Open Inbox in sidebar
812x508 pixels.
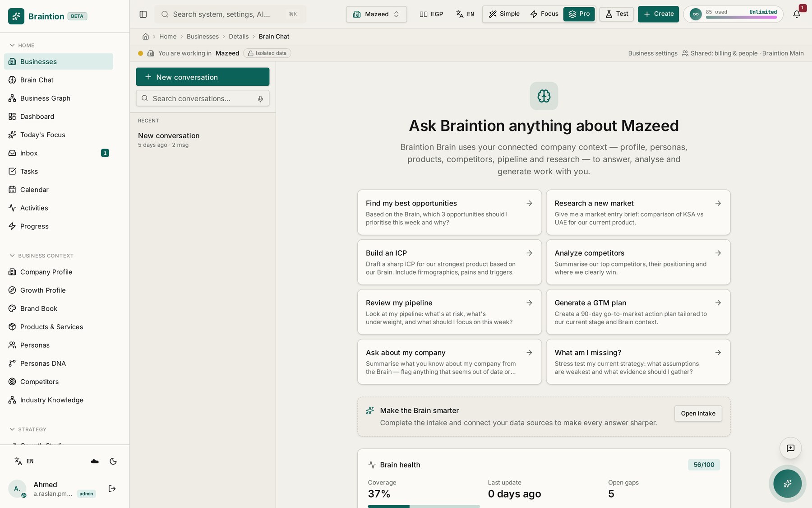(59, 153)
